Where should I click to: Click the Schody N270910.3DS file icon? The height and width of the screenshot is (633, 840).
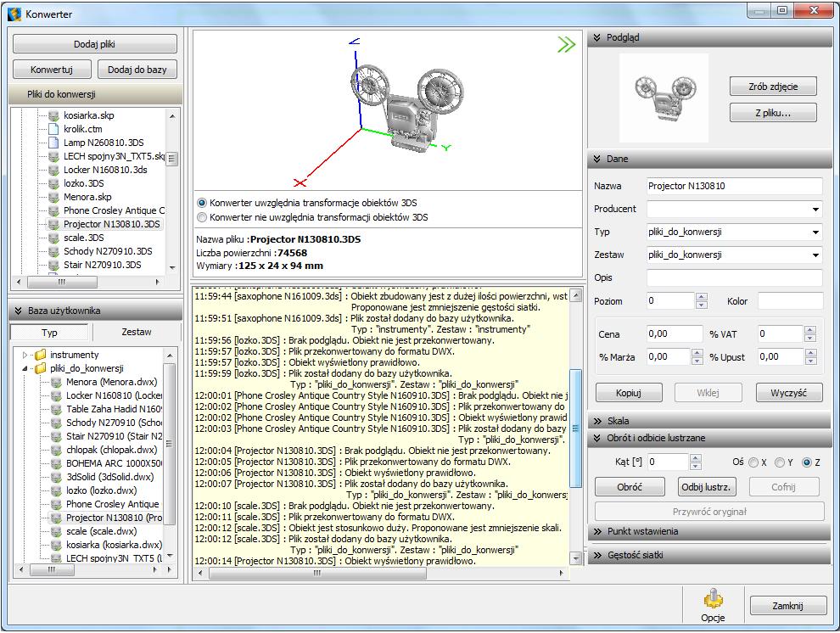tap(53, 251)
